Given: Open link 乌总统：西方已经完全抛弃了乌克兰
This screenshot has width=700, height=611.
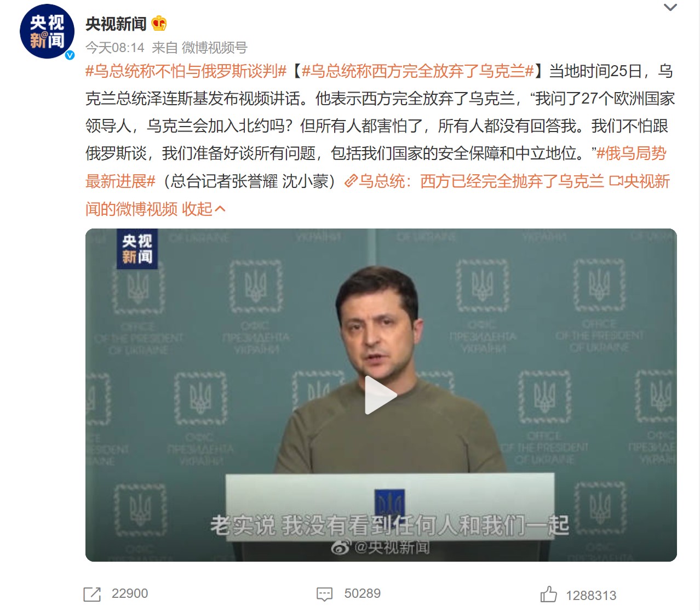Looking at the screenshot, I should pyautogui.click(x=481, y=181).
